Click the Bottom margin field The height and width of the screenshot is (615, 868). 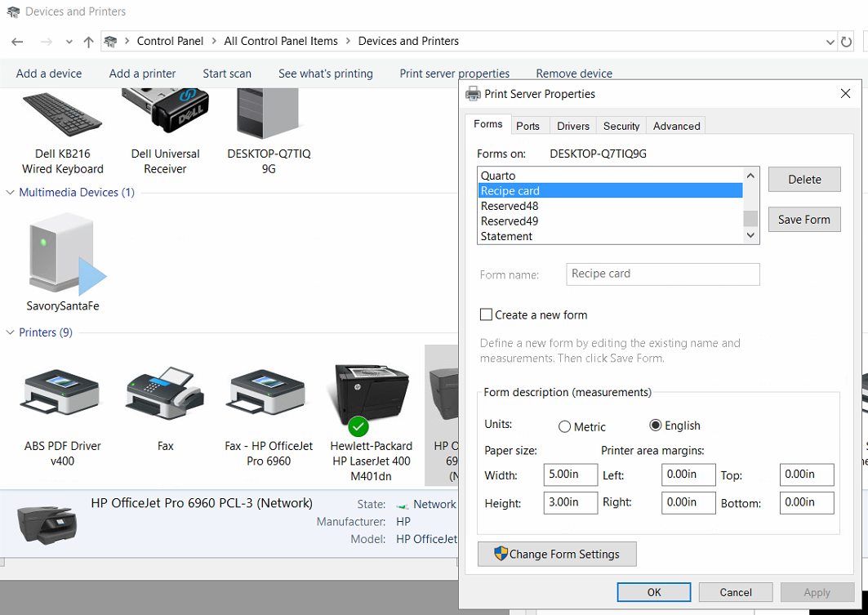807,502
